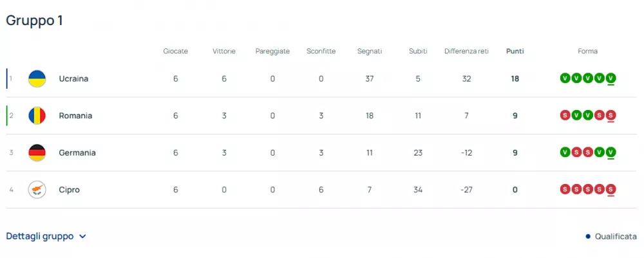Click the Punti column header
The image size is (644, 258).
[x=515, y=51]
